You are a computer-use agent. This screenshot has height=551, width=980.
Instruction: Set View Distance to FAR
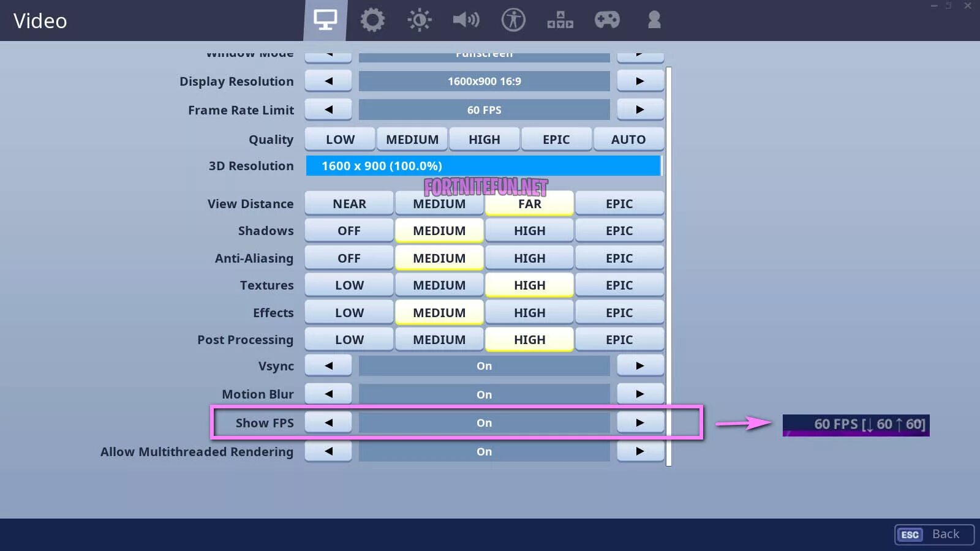[x=530, y=203]
